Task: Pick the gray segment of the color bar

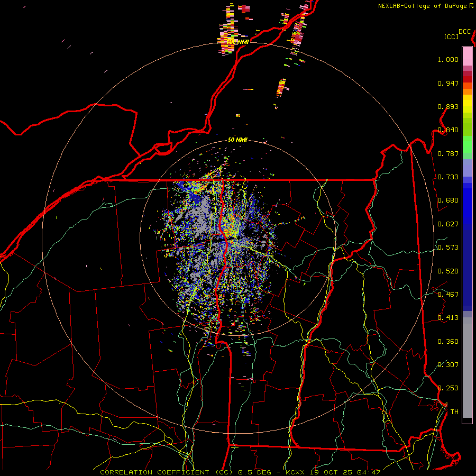Action: point(467,368)
